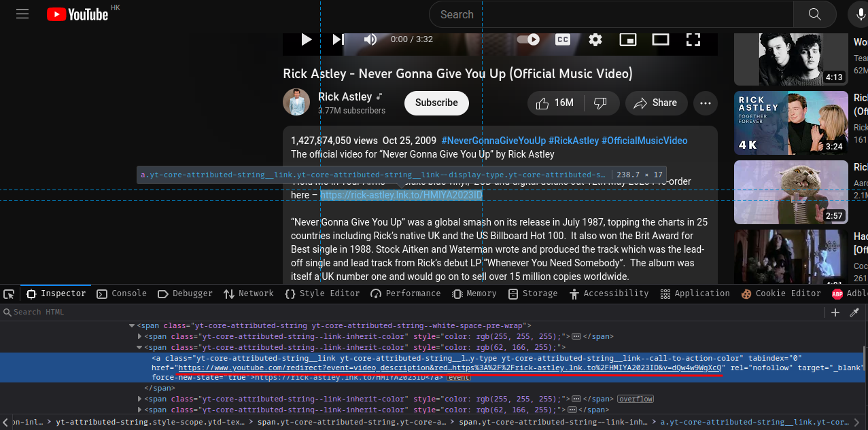Enter full screen mode

[x=693, y=39]
